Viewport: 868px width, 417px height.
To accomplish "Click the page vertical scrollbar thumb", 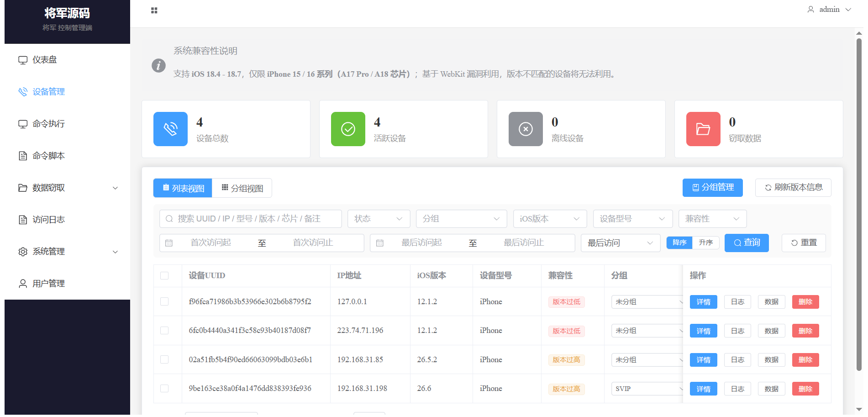I will tap(859, 205).
